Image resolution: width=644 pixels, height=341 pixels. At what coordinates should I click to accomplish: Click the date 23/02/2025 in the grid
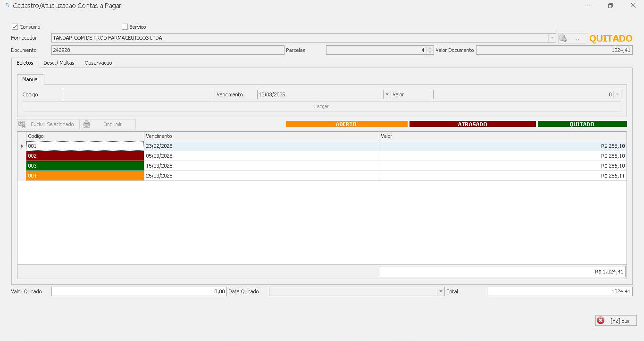click(159, 146)
